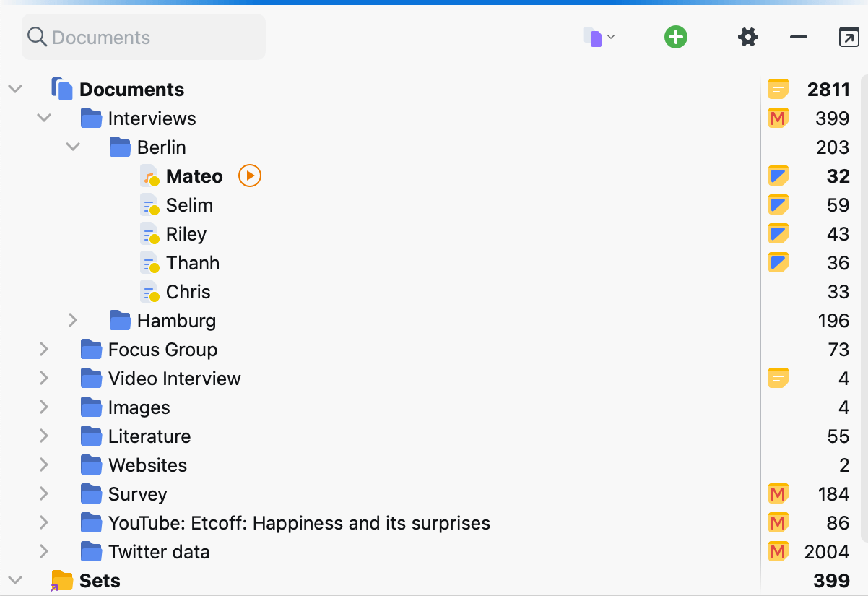Screen dimensions: 868x596
Task: Expand the Focus Group folder
Action: point(44,349)
